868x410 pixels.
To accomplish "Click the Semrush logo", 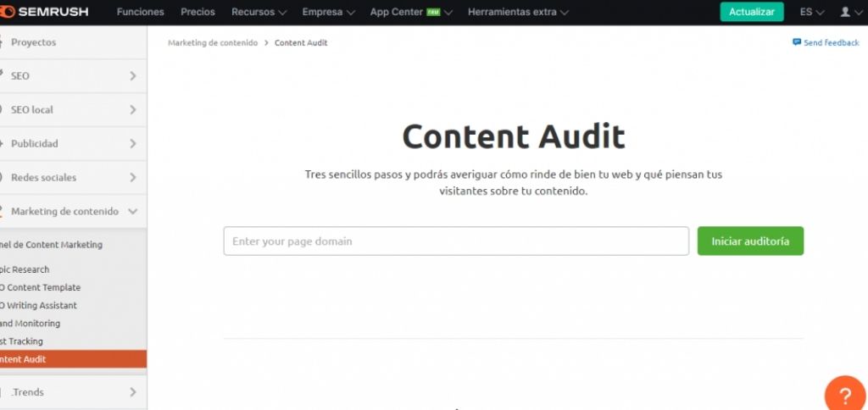I will 44,12.
